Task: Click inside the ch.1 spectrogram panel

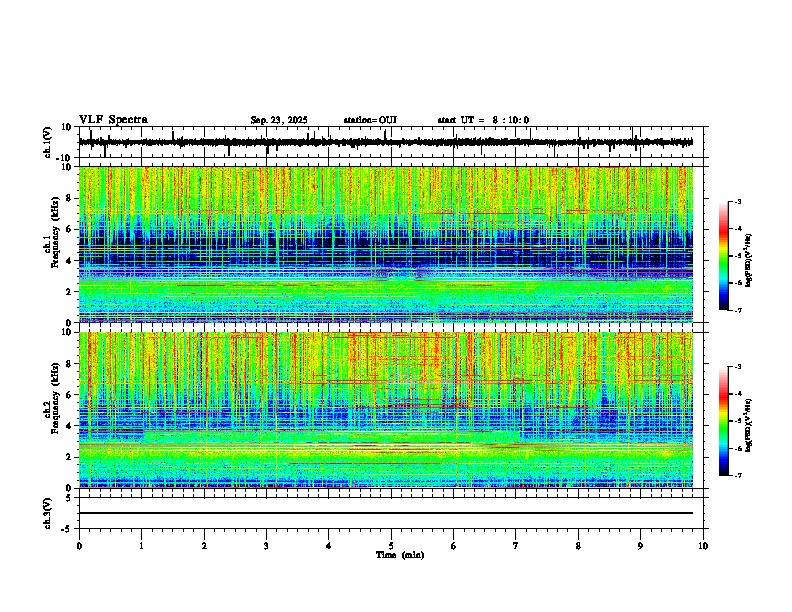Action: [x=386, y=244]
